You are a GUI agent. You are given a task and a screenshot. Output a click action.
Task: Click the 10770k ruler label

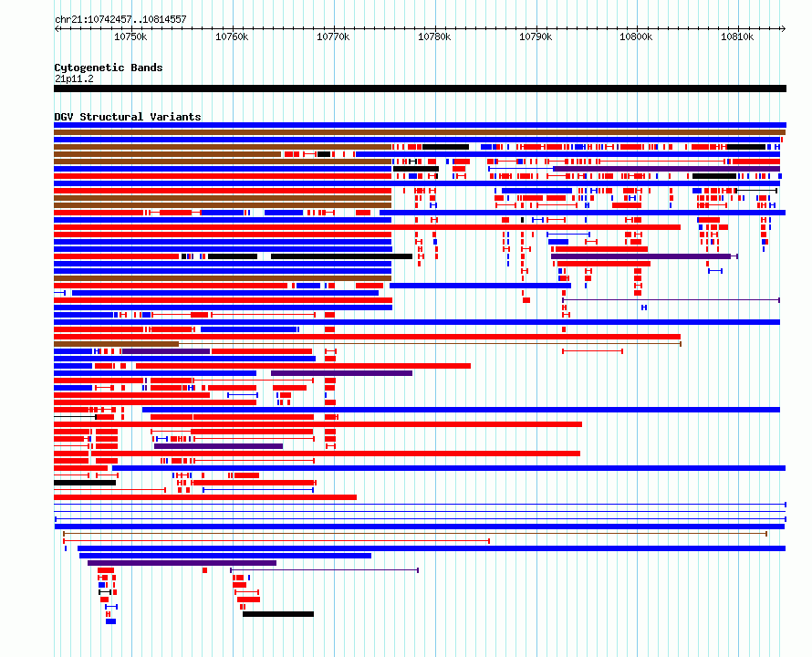(333, 37)
